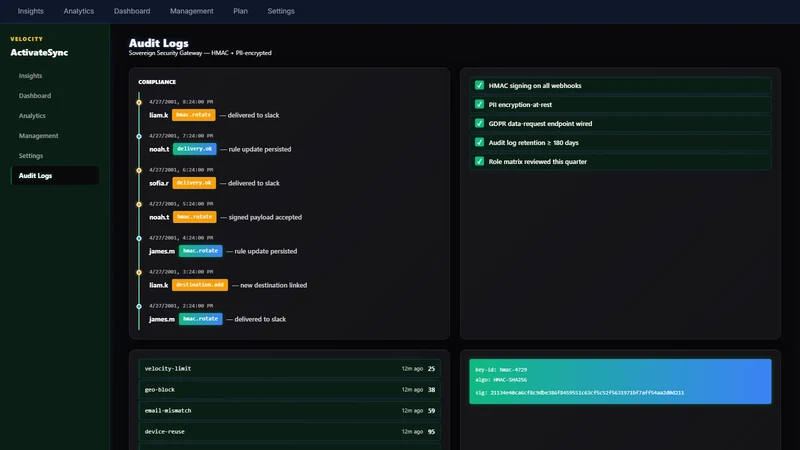Click timeline dot for 4:24:00 PM entry
800x450 pixels.
pos(139,238)
